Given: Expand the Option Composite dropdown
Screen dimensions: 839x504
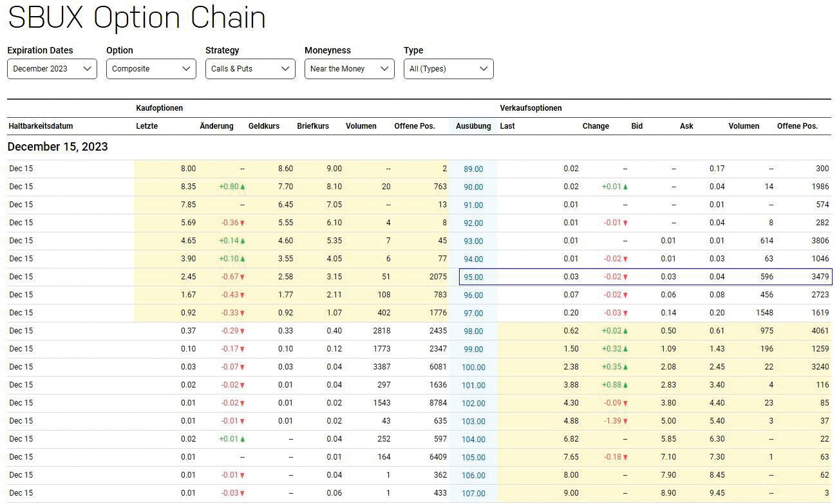Looking at the screenshot, I should click(x=151, y=69).
